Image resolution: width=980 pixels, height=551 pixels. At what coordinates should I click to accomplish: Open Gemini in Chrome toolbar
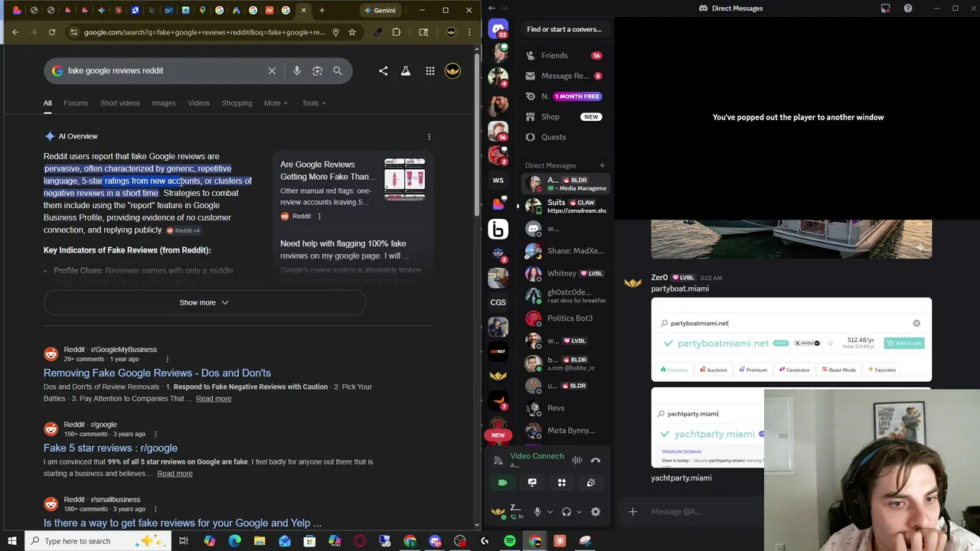pos(380,11)
